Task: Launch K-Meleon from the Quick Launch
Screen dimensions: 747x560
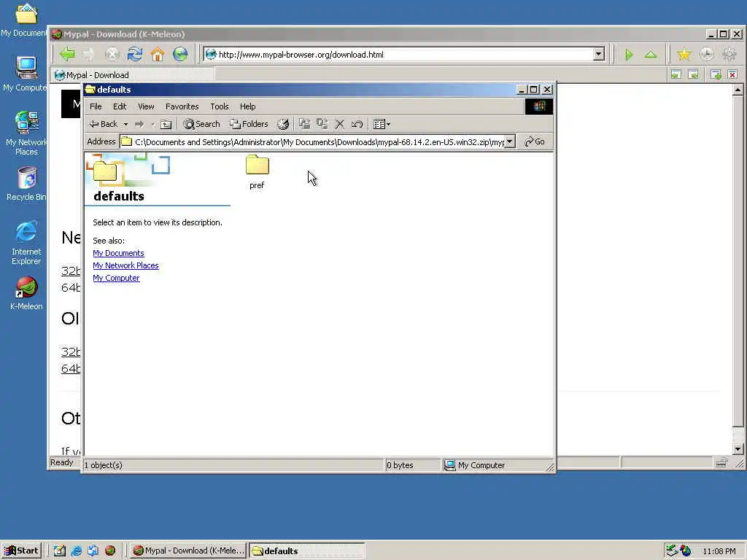Action: coord(110,551)
